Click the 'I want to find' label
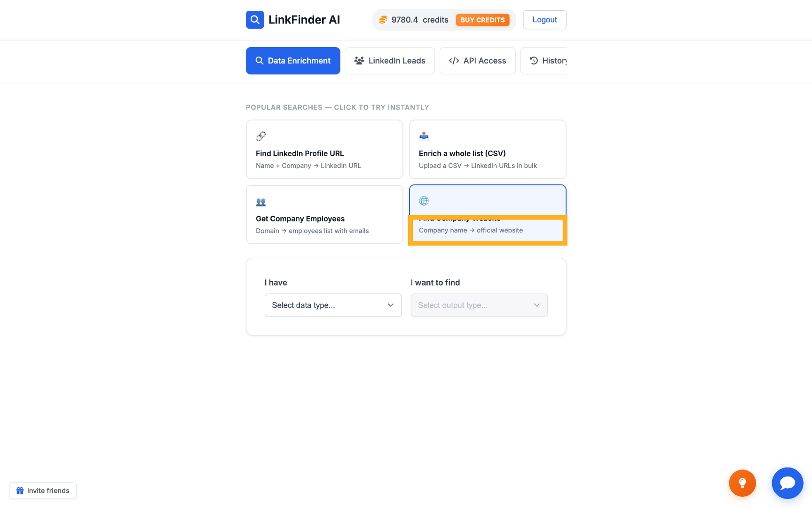 click(435, 283)
